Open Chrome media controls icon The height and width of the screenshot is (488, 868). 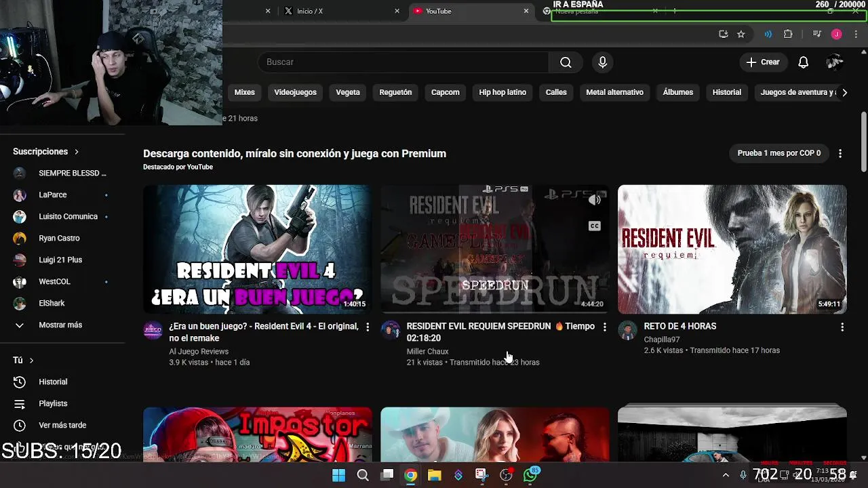point(816,35)
